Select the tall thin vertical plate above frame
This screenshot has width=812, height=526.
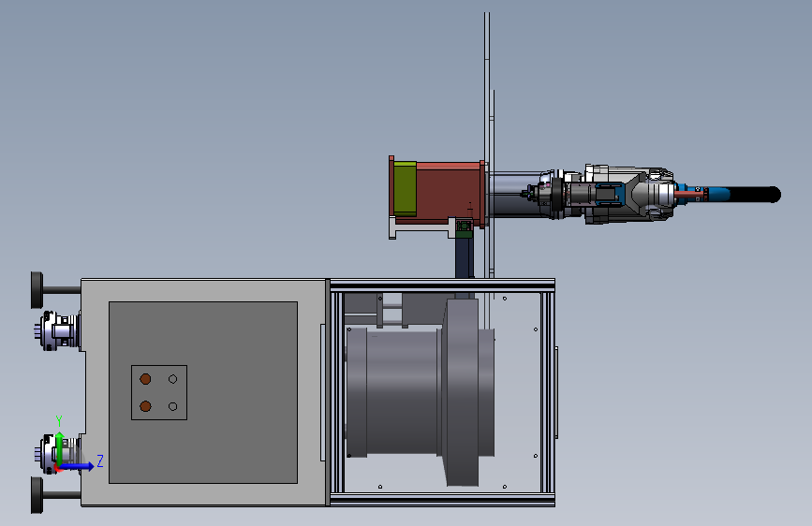[487, 146]
